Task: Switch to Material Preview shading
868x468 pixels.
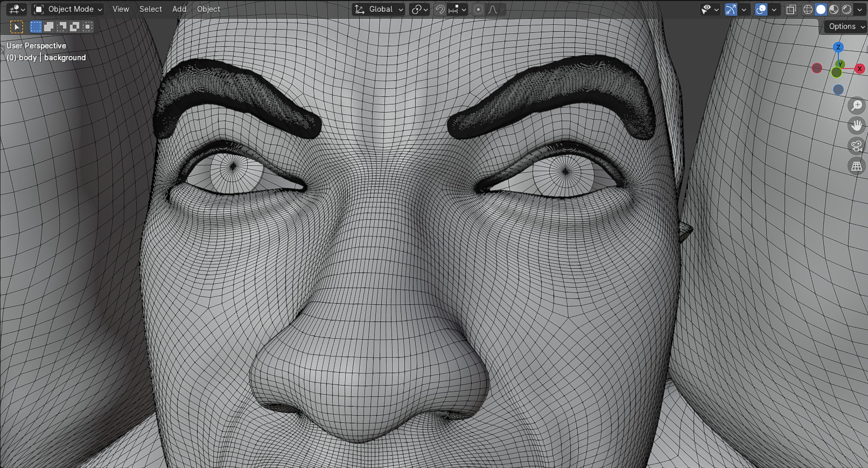Action: coord(834,9)
